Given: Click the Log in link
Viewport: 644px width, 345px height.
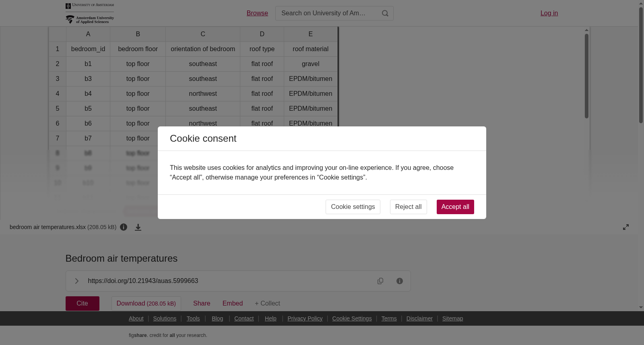Looking at the screenshot, I should point(549,13).
